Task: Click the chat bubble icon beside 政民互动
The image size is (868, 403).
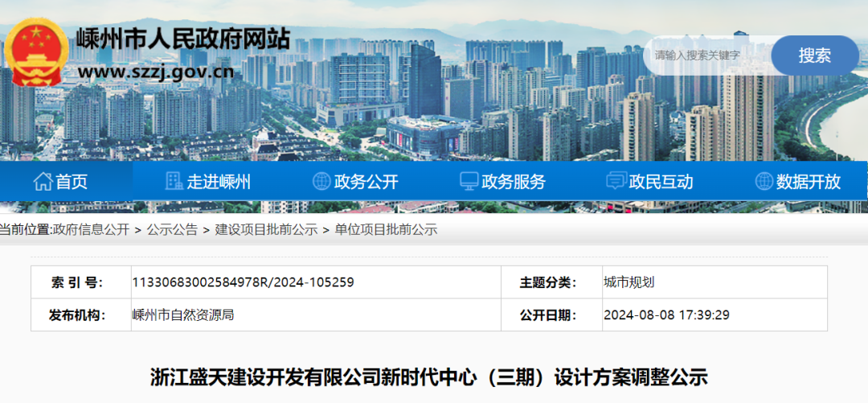Action: point(616,182)
